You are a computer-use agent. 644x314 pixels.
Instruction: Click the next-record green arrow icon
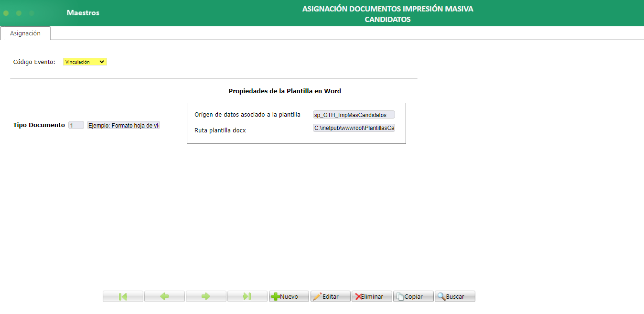(x=206, y=296)
